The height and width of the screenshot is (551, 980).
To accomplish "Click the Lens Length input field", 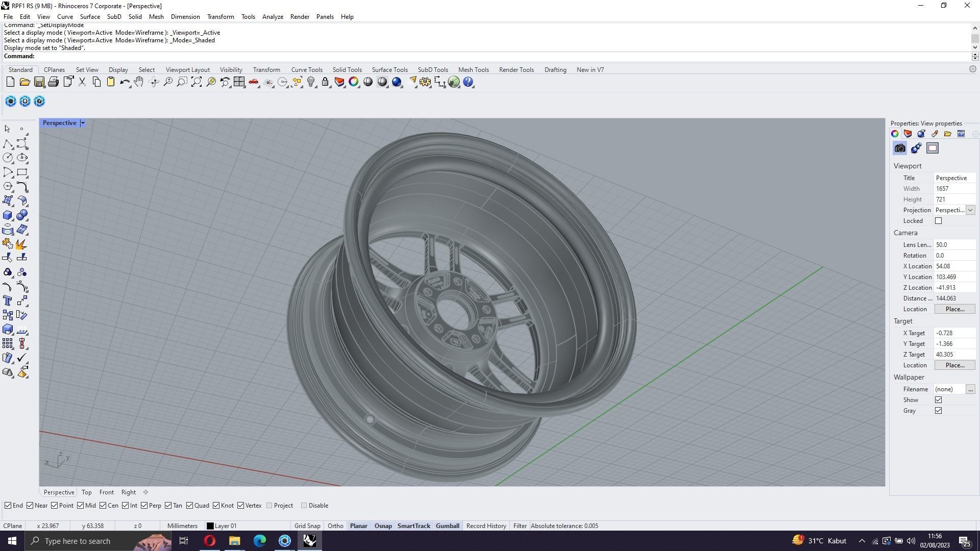I will (x=953, y=245).
